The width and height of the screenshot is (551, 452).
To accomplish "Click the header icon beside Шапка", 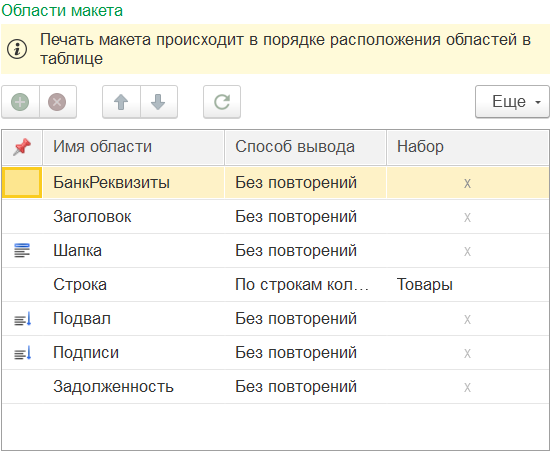I will pyautogui.click(x=22, y=251).
